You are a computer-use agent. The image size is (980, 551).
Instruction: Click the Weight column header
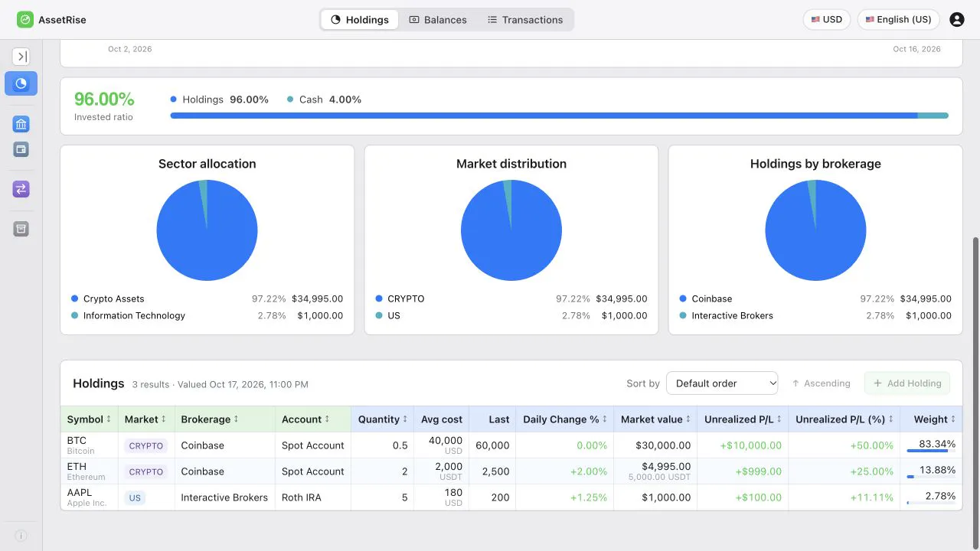[x=931, y=419]
